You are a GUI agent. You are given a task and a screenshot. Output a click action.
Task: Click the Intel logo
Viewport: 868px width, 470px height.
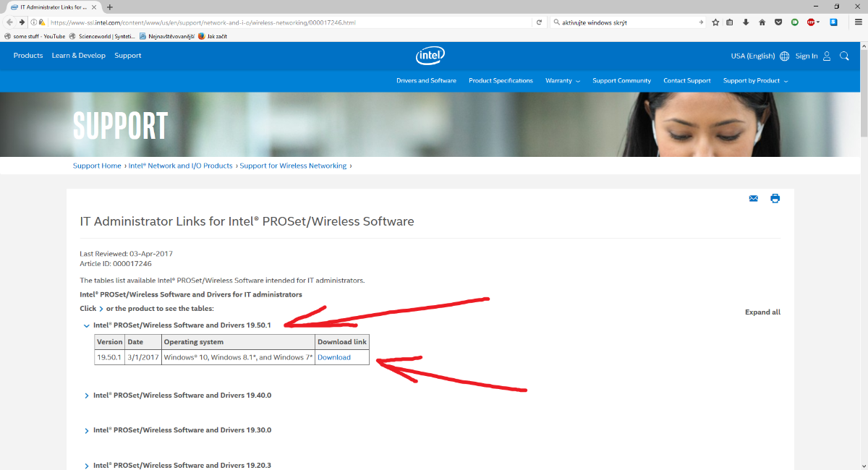[430, 56]
